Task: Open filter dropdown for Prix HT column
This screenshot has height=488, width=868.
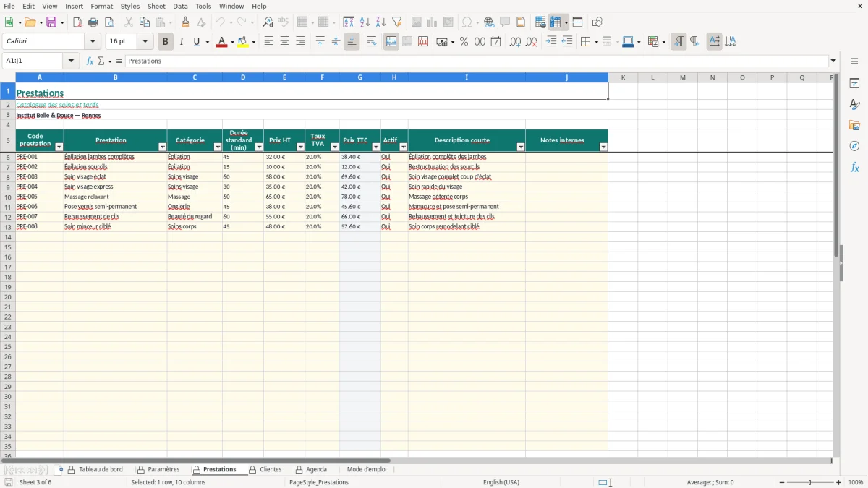Action: (x=300, y=147)
